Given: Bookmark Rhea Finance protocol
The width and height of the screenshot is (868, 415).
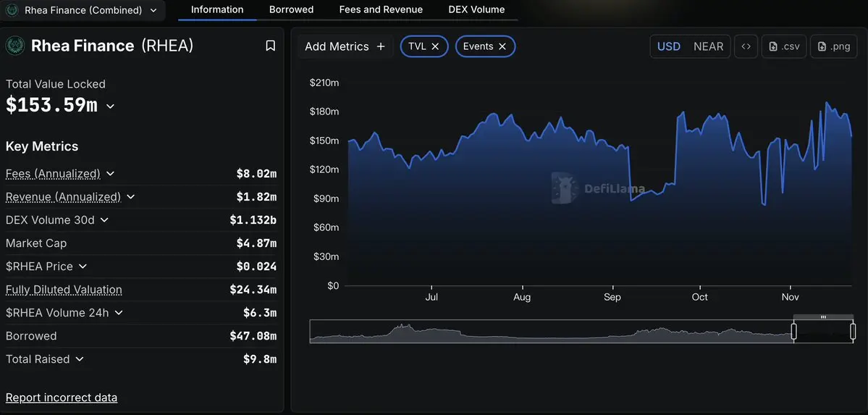Looking at the screenshot, I should (x=270, y=46).
